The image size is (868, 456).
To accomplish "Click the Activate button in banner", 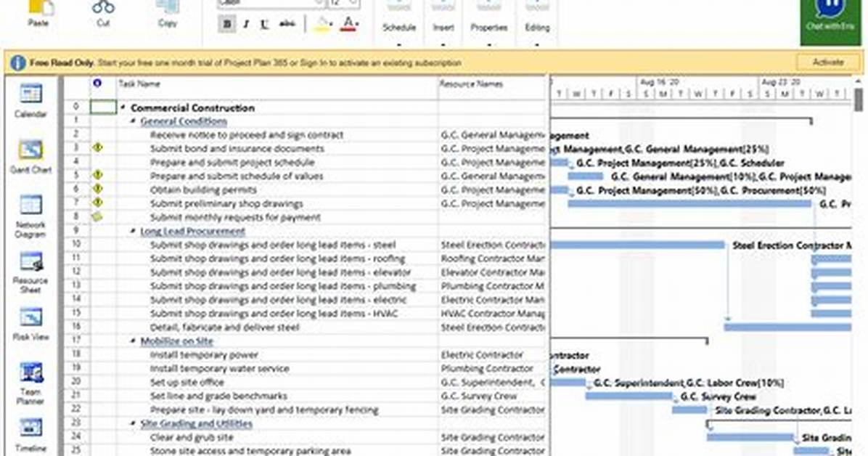I will click(827, 62).
